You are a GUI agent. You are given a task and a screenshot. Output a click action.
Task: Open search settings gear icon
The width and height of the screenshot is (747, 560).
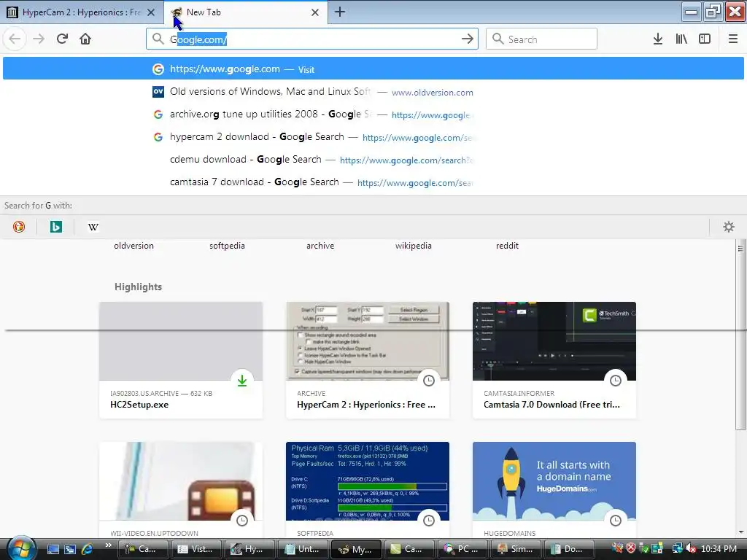(729, 227)
